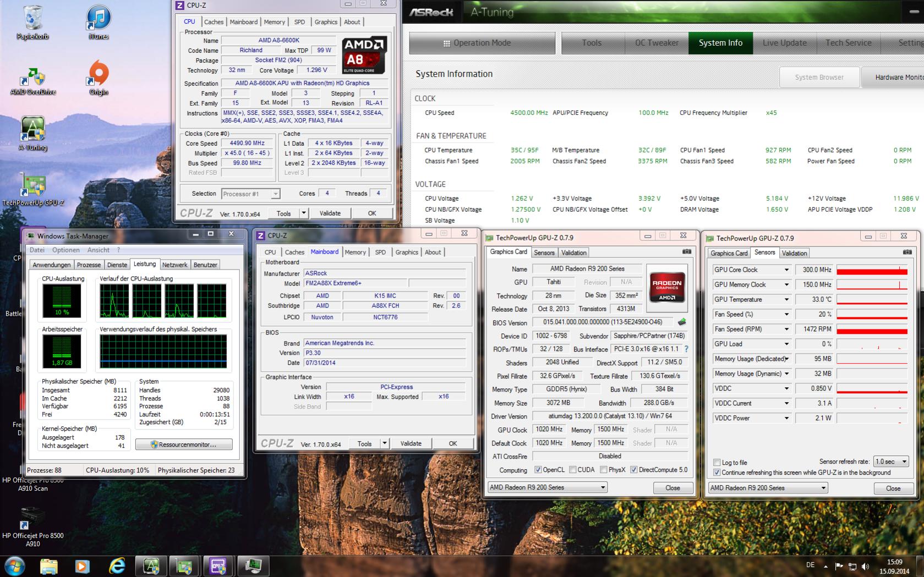This screenshot has height=577, width=924.
Task: Switch to the Prozesse tab in Task-Manager
Action: [x=89, y=265]
